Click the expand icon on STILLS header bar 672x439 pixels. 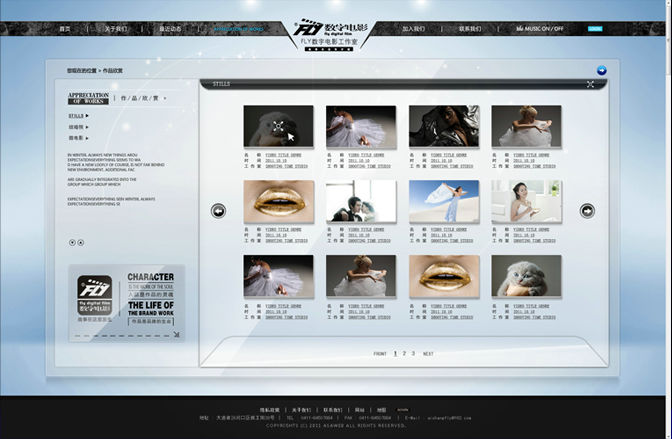pyautogui.click(x=590, y=85)
